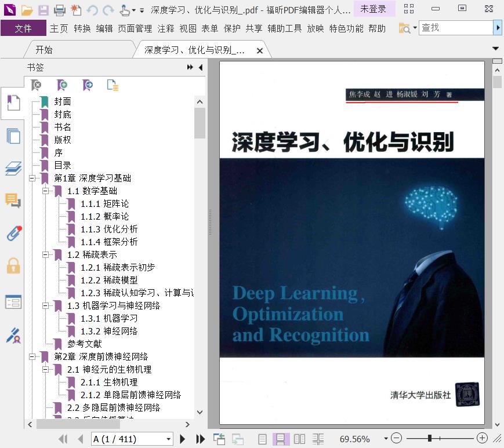The width and height of the screenshot is (504, 448).
Task: Click the Open file folder icon
Action: [27, 10]
